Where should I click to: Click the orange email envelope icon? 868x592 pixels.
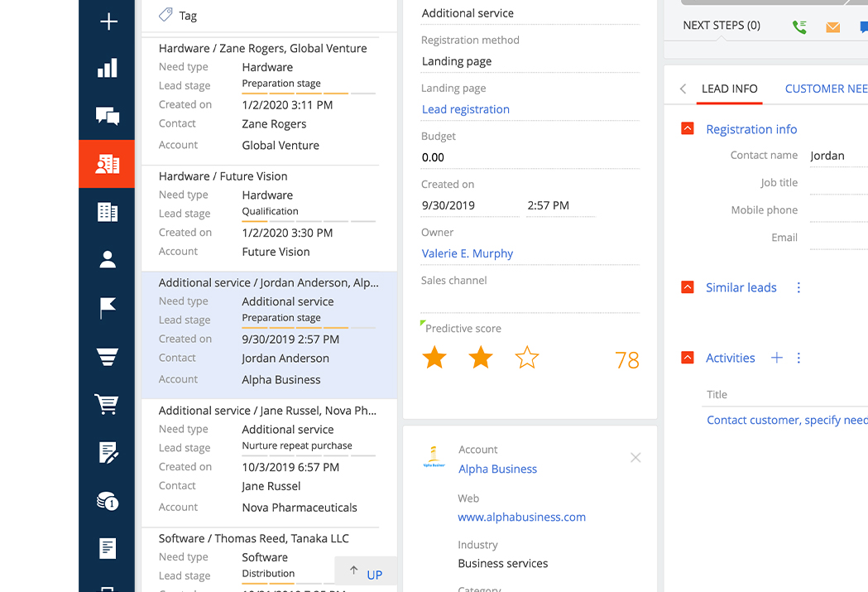(833, 27)
